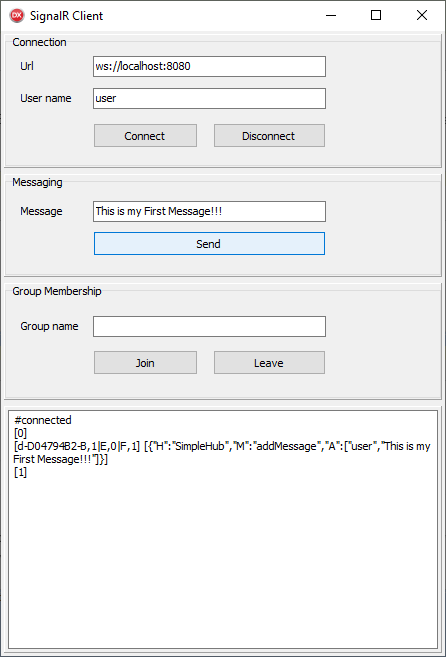Click the Url label in the Connection group
This screenshot has height=657, width=446.
[x=27, y=66]
